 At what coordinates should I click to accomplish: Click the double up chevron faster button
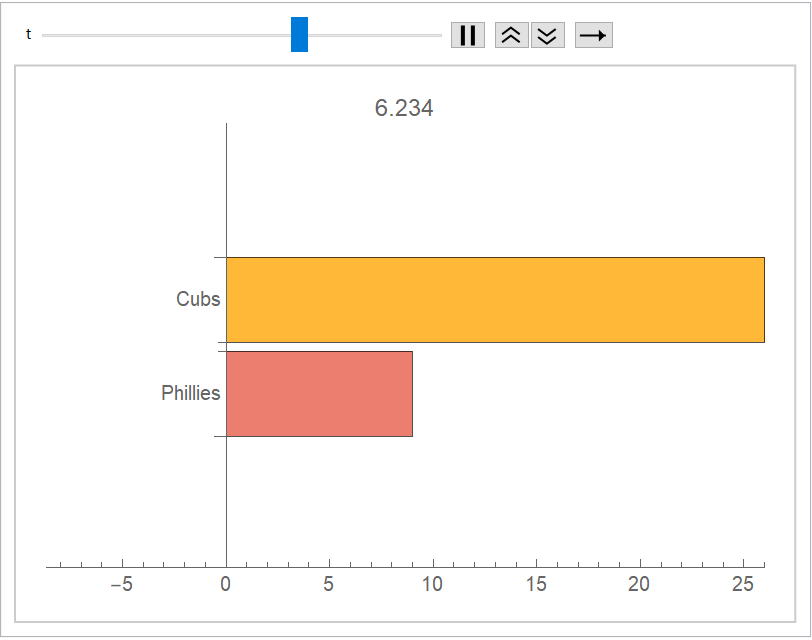[511, 35]
